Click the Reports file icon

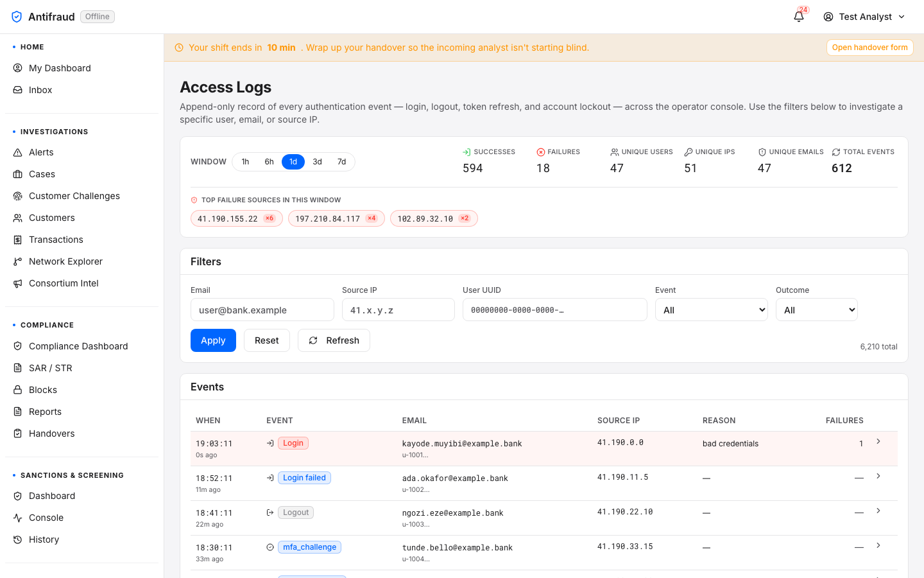(x=18, y=412)
